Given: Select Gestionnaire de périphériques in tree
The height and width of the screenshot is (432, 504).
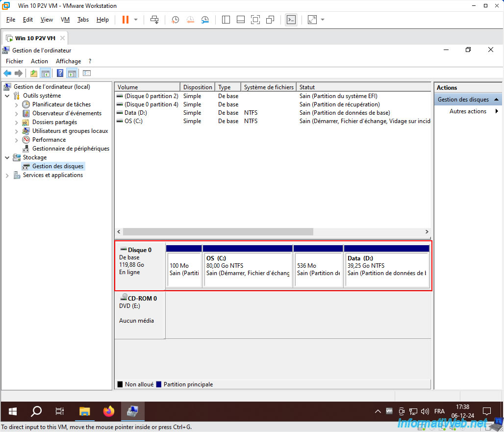Looking at the screenshot, I should pyautogui.click(x=71, y=149).
